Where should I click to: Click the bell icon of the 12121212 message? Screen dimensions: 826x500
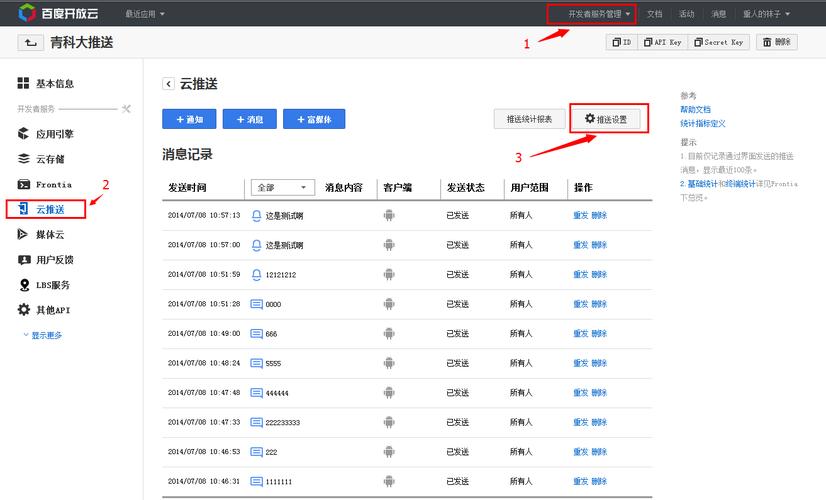[x=257, y=274]
